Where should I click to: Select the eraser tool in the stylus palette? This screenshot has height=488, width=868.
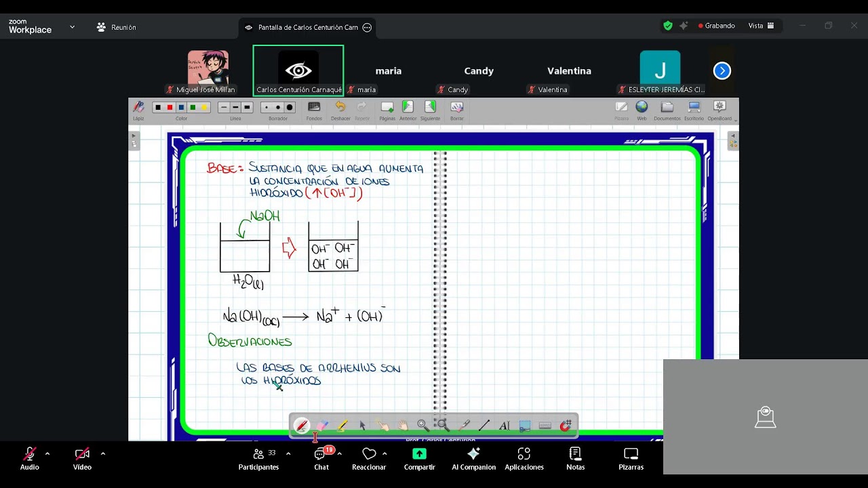click(322, 426)
